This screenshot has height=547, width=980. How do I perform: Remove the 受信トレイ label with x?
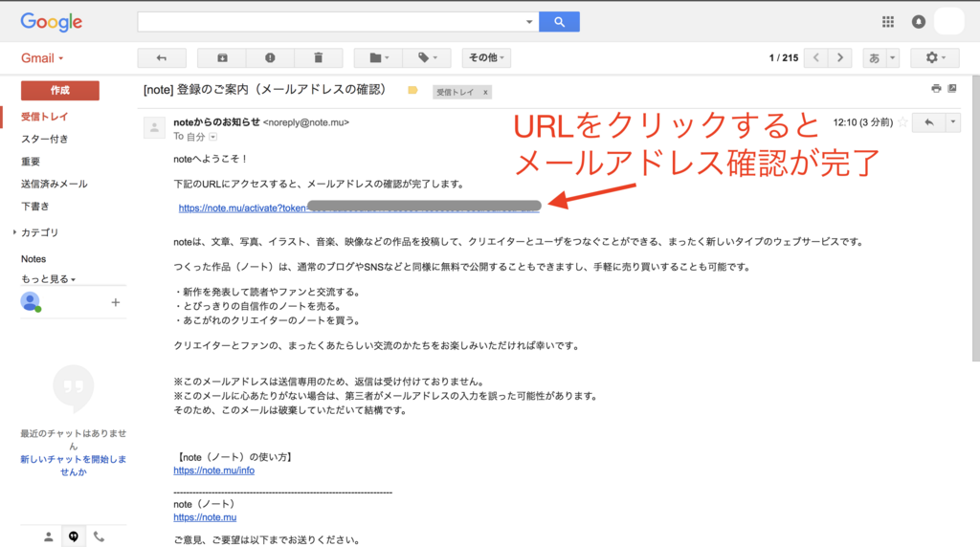[x=485, y=93]
